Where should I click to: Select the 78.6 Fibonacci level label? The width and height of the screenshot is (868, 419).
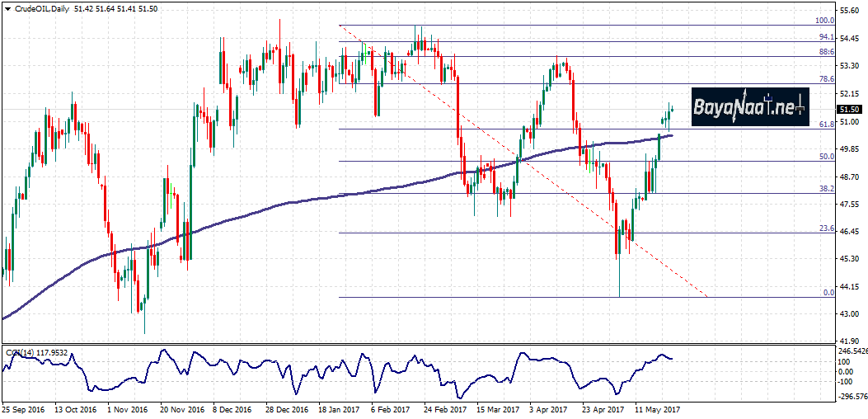pyautogui.click(x=827, y=79)
